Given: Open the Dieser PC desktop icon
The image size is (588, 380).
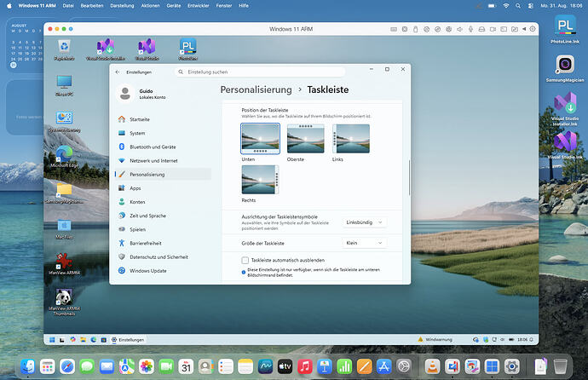Looking at the screenshot, I should click(x=64, y=85).
